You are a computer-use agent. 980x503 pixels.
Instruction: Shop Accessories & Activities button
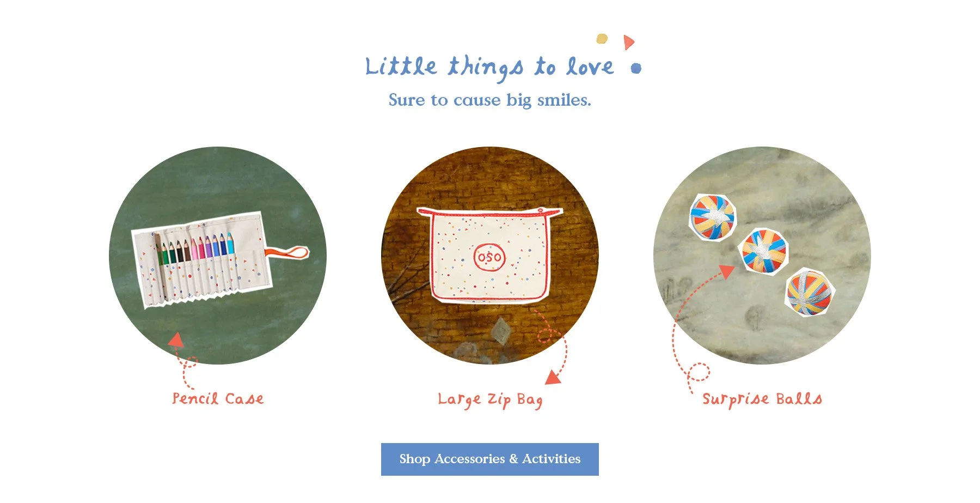pos(490,459)
